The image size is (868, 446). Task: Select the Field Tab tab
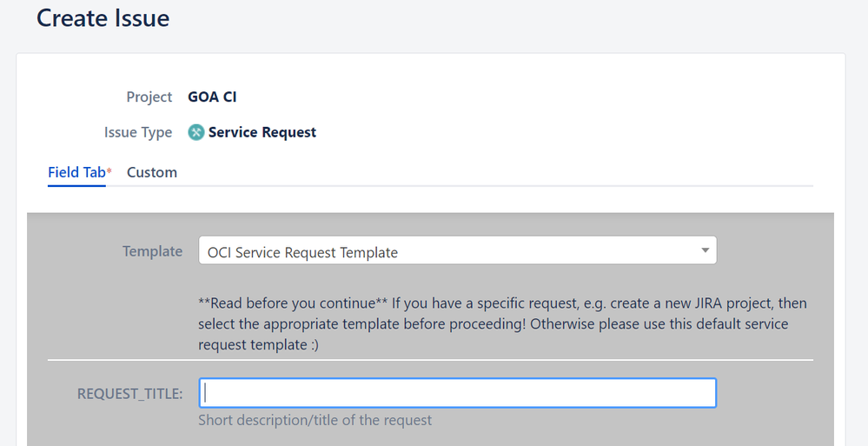pyautogui.click(x=76, y=172)
